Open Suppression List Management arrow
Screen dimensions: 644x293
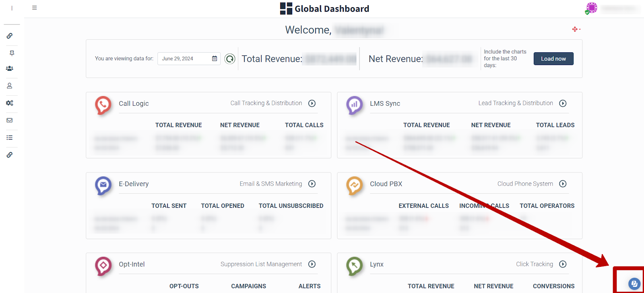tap(312, 264)
